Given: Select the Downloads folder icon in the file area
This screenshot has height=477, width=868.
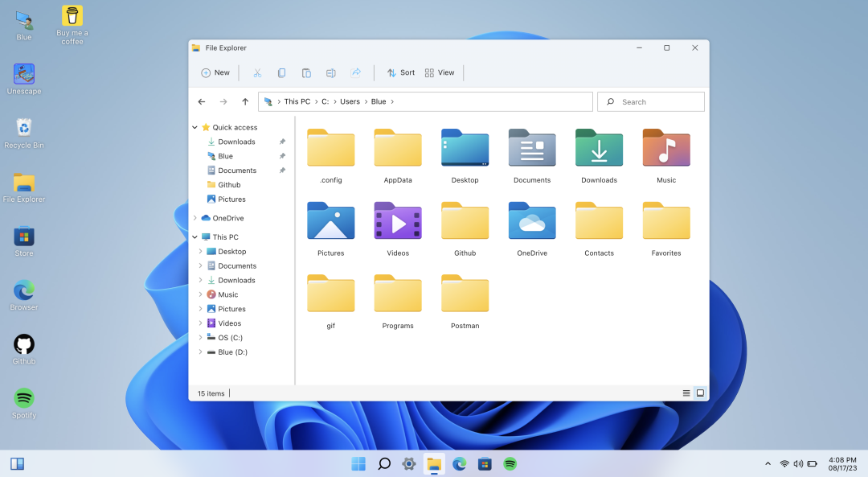Looking at the screenshot, I should [599, 148].
